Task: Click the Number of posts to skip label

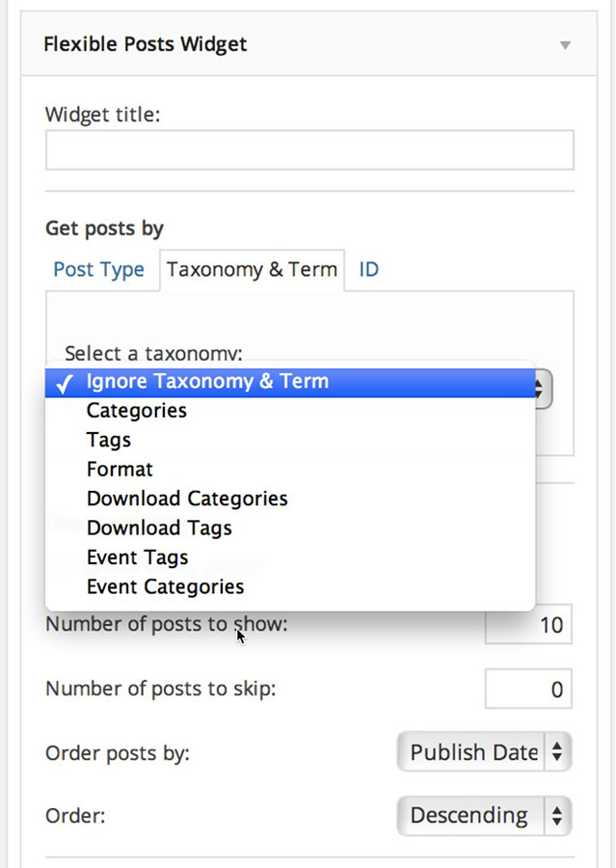Action: tap(161, 690)
